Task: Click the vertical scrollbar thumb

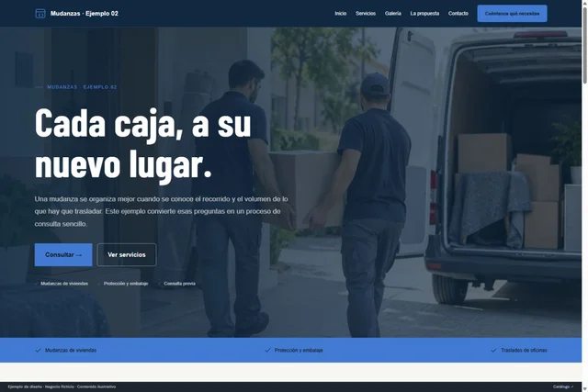Action: [584, 45]
